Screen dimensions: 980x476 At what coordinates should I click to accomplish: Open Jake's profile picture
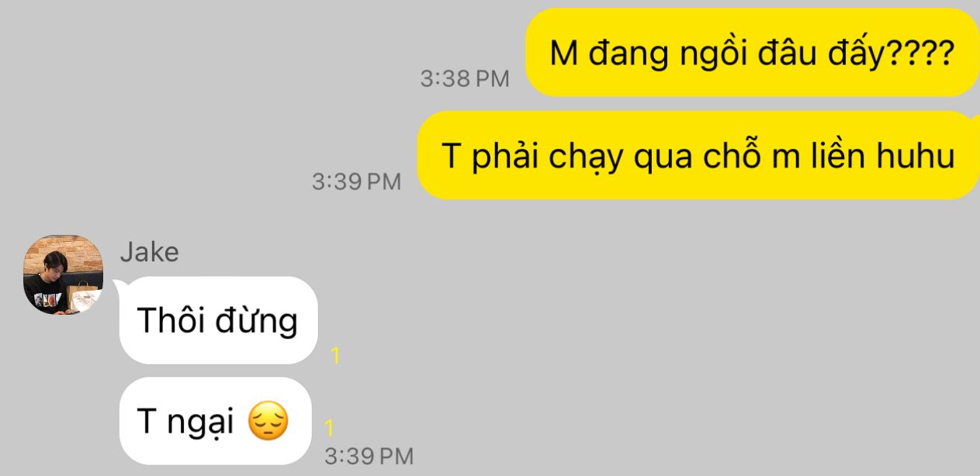(64, 274)
